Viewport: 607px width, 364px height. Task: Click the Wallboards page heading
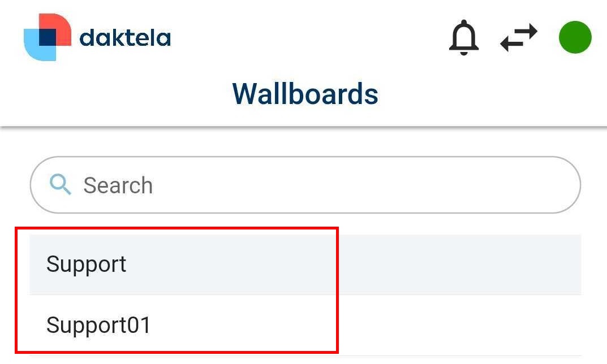[305, 93]
